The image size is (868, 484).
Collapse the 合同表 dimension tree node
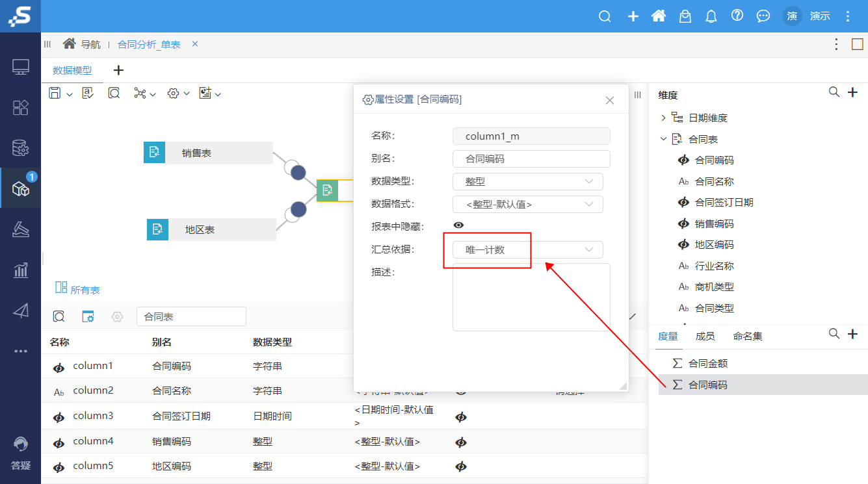[x=664, y=138]
